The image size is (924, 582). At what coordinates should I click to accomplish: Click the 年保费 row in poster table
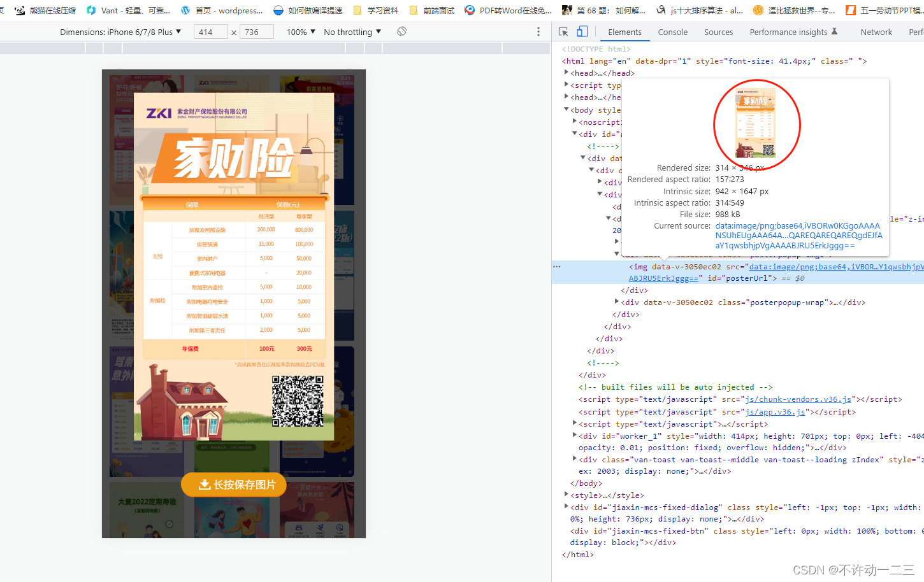click(x=234, y=349)
